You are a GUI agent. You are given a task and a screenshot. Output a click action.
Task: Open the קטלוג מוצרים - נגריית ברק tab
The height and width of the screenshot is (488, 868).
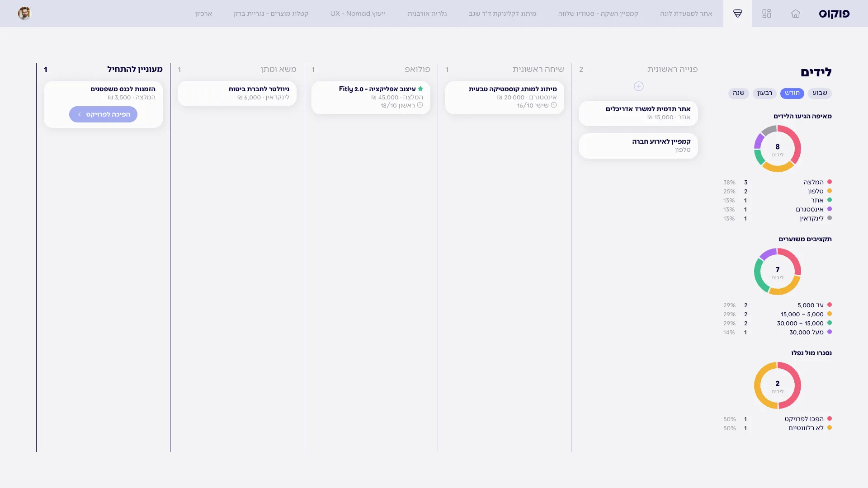coord(271,14)
